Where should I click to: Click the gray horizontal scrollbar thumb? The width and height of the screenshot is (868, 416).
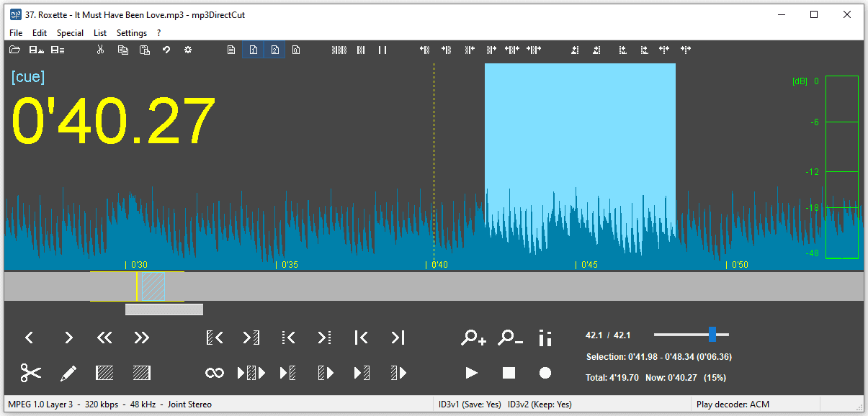coord(164,309)
